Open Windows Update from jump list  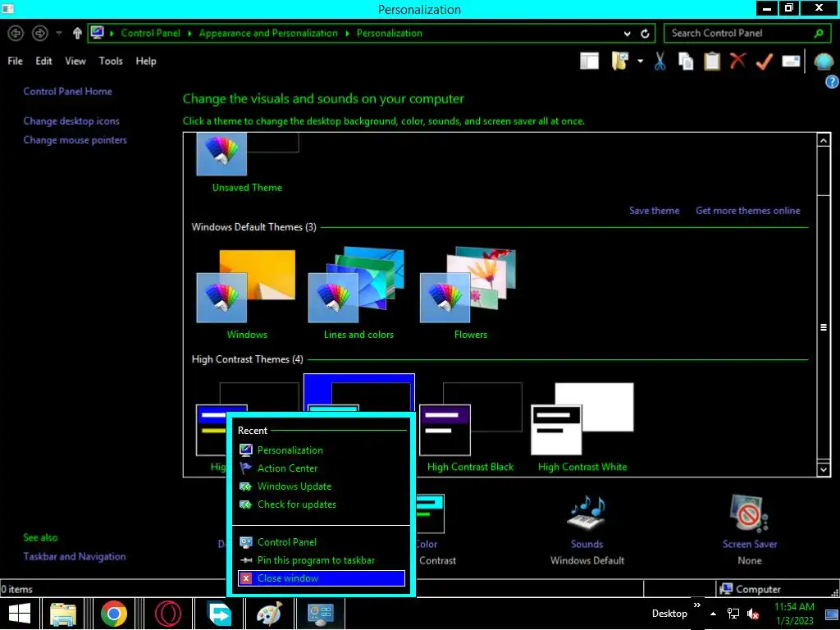[322, 486]
